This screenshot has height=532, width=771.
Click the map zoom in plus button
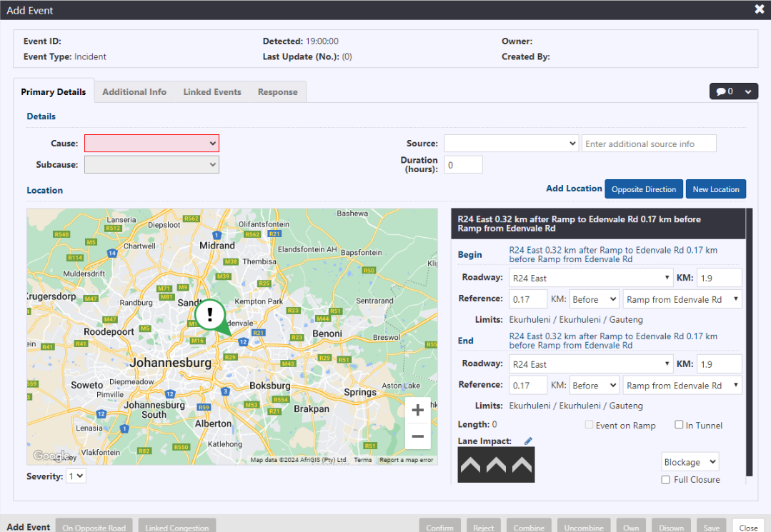coord(418,410)
